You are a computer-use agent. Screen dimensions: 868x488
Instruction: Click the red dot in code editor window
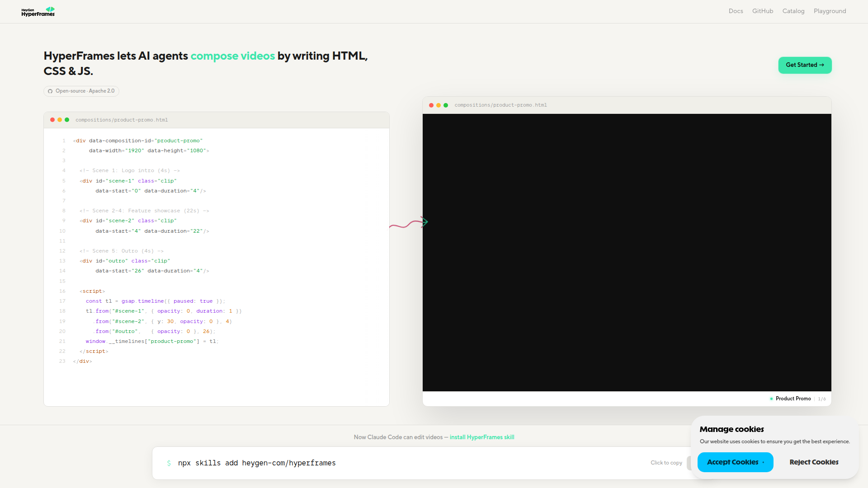52,120
